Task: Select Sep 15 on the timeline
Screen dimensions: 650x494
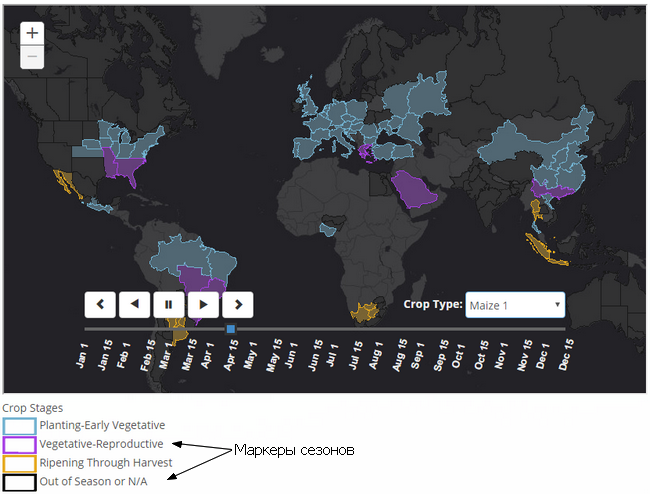Action: (441, 355)
